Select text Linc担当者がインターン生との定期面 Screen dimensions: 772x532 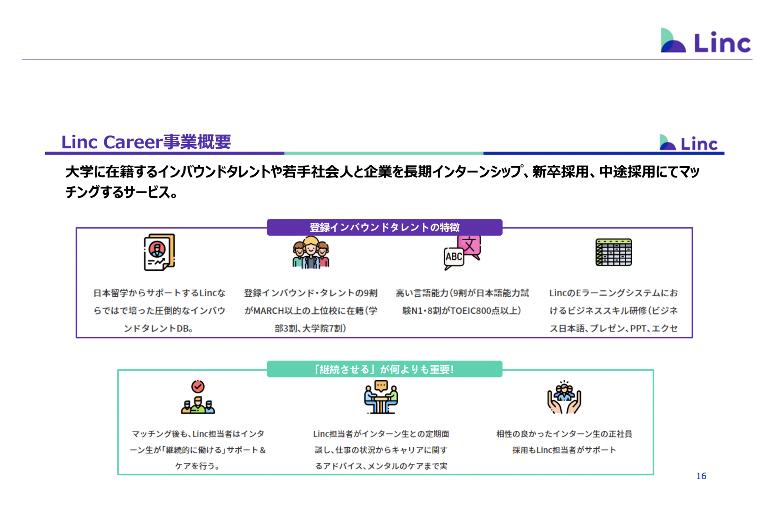[381, 434]
